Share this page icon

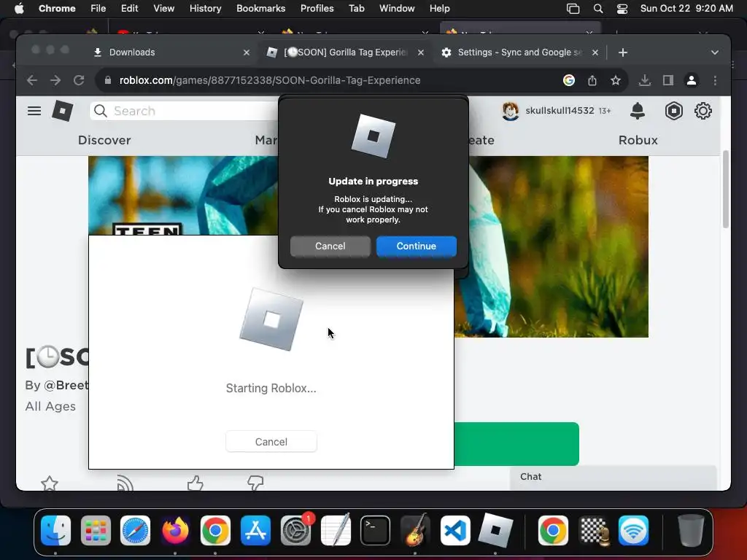[x=592, y=80]
